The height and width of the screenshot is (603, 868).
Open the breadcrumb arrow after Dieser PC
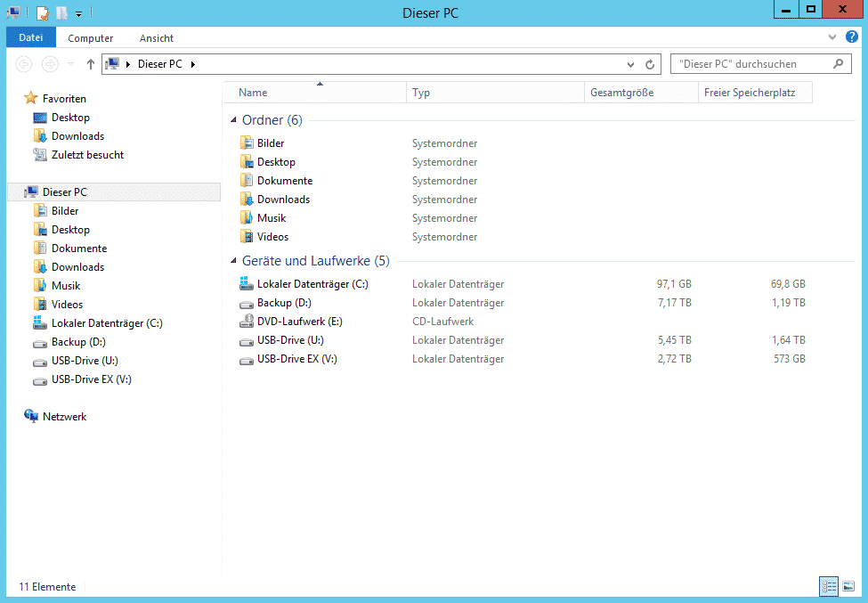click(x=193, y=64)
